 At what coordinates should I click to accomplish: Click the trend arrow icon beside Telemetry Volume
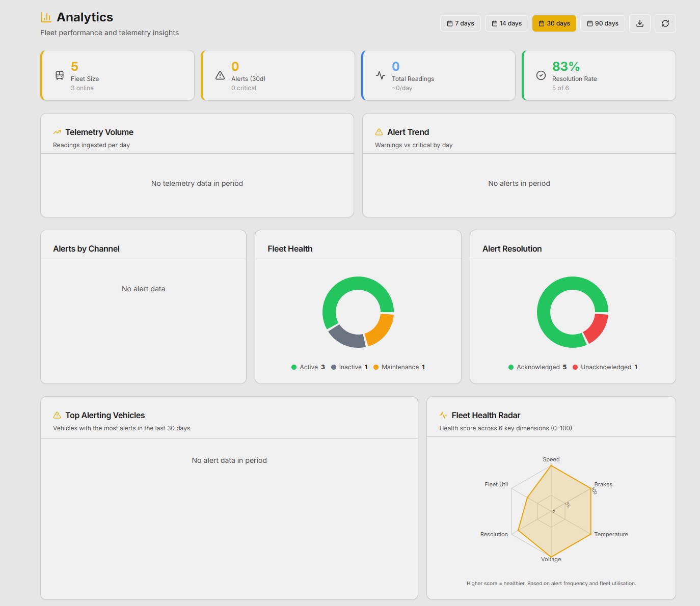(x=57, y=132)
